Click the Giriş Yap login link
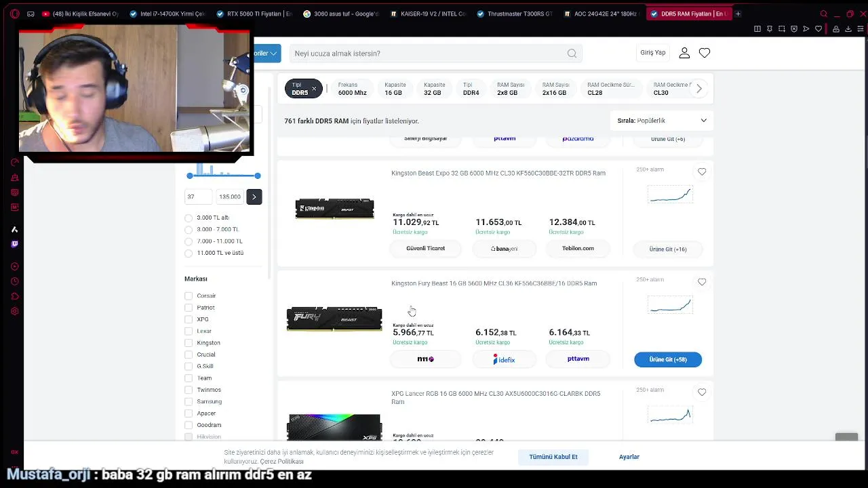This screenshot has width=868, height=488. pyautogui.click(x=653, y=53)
